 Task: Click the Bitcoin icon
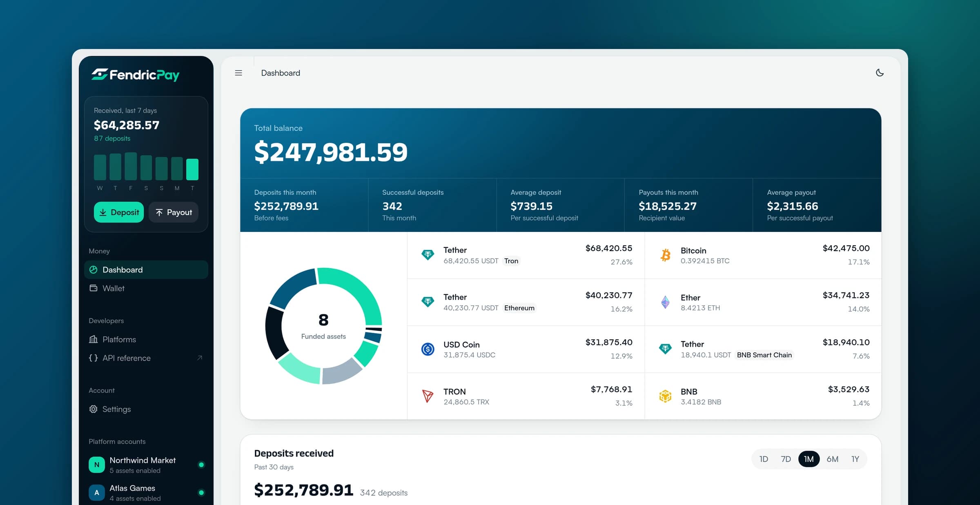(666, 255)
